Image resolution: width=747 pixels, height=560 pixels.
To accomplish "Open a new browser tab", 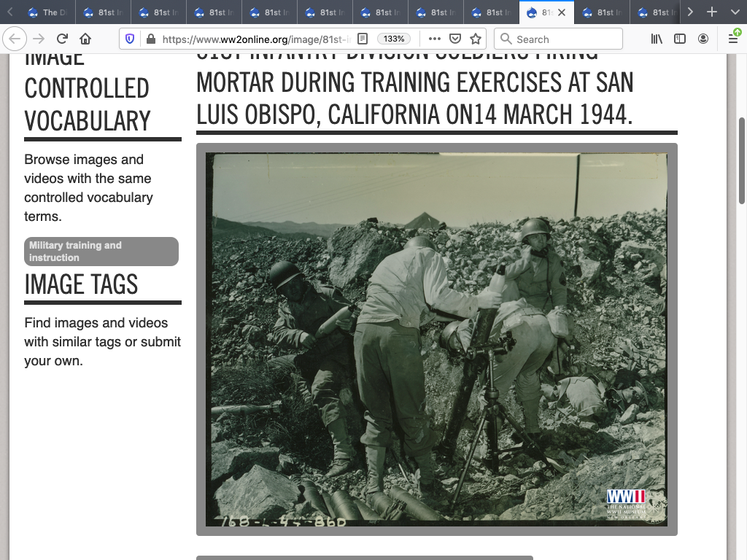I will click(712, 12).
